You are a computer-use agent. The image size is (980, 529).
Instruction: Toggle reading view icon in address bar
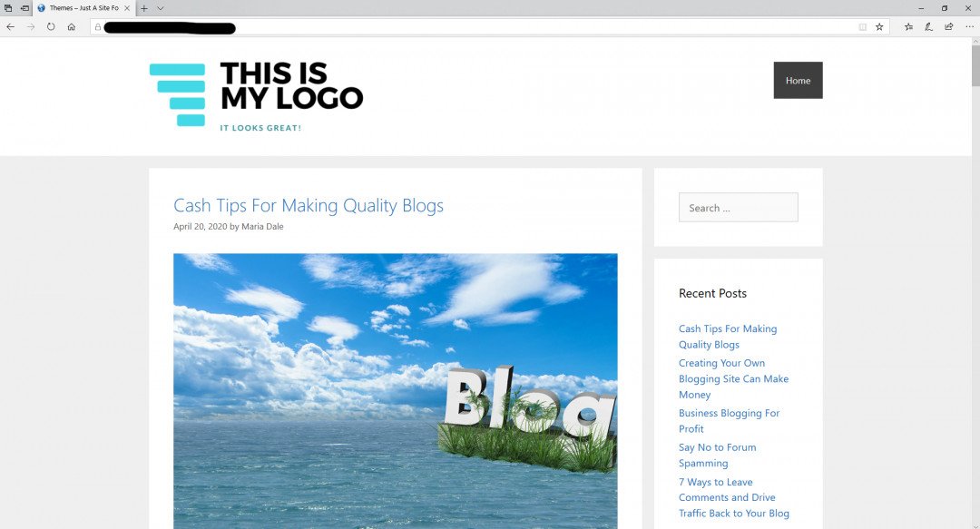click(863, 27)
